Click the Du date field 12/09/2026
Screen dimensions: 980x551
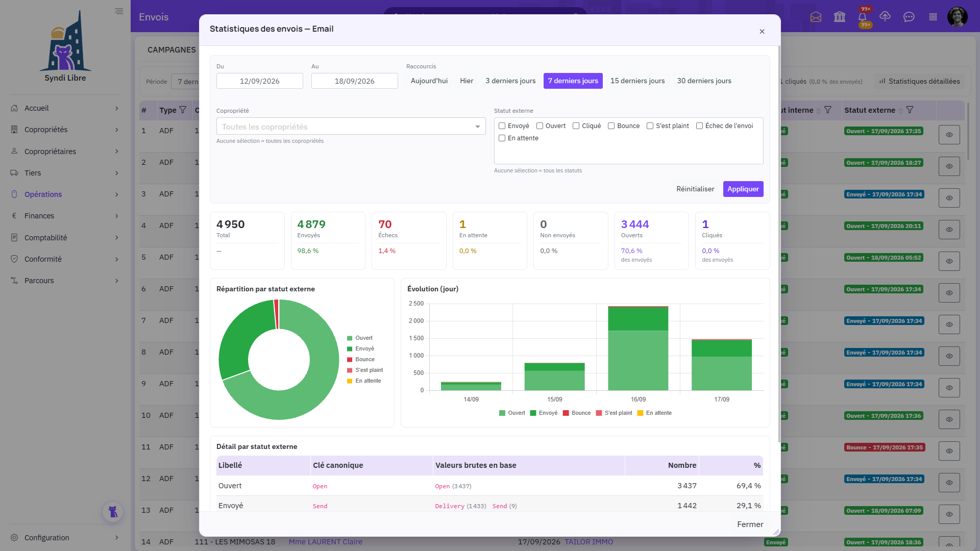tap(260, 81)
